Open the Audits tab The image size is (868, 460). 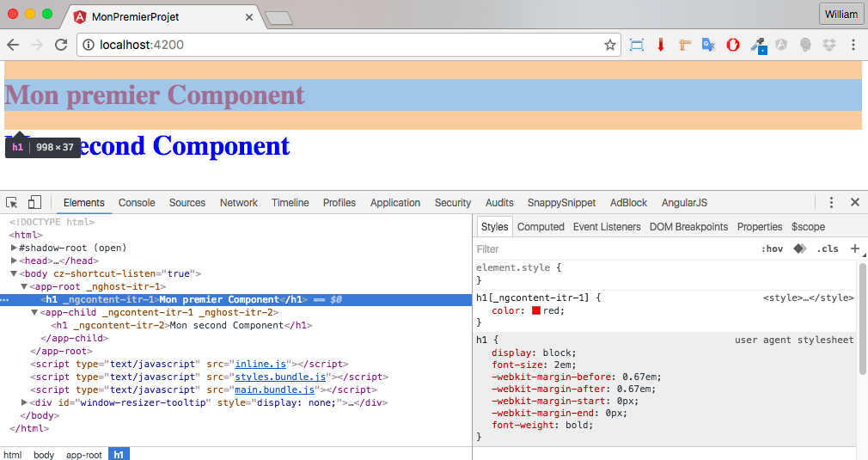click(499, 203)
